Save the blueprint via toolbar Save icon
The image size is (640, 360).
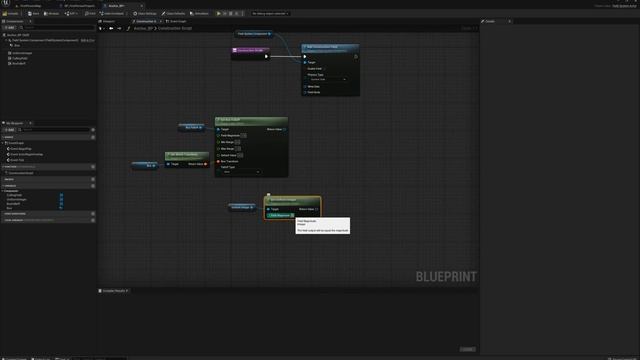(x=33, y=13)
